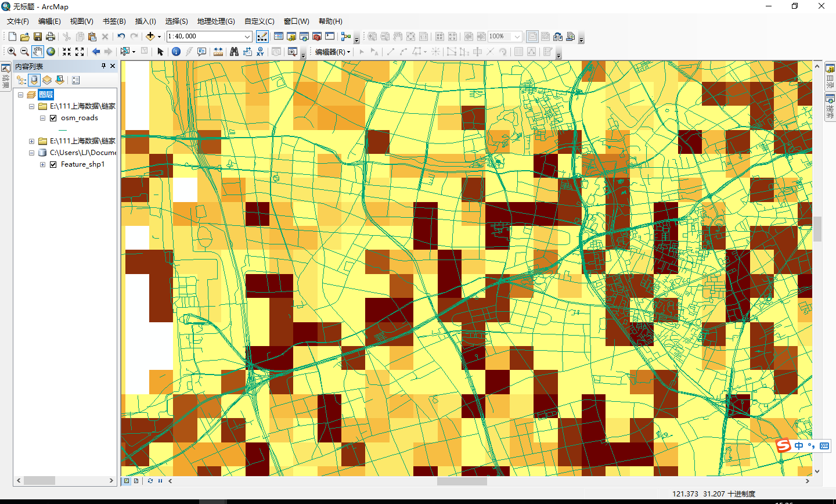Open the 结果 side tab
Viewport: 836px width, 504px height.
[5, 76]
